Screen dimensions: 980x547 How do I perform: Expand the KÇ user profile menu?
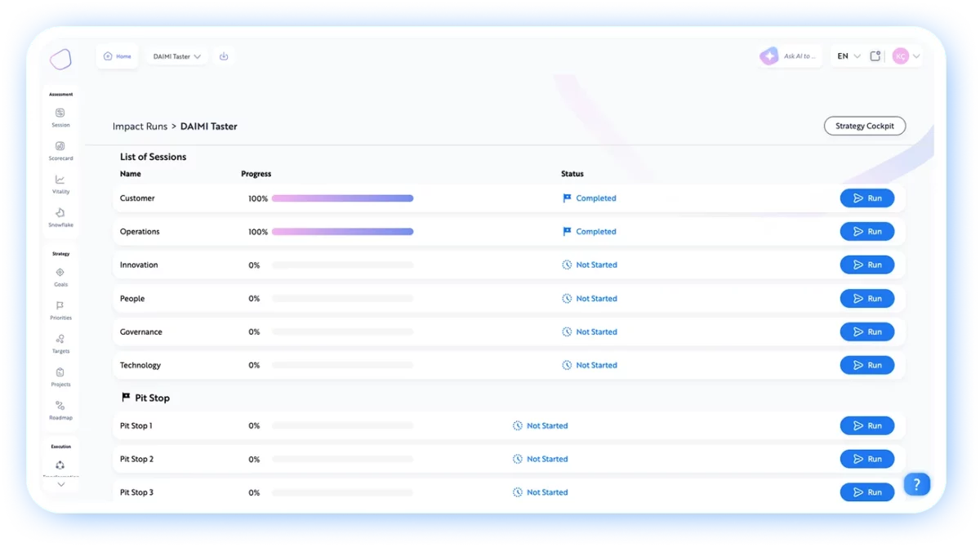[x=906, y=56]
